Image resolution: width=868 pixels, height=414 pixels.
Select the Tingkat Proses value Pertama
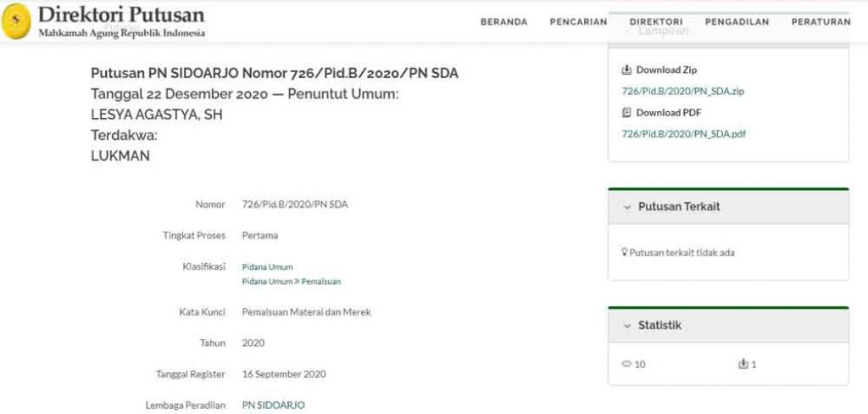tap(260, 236)
